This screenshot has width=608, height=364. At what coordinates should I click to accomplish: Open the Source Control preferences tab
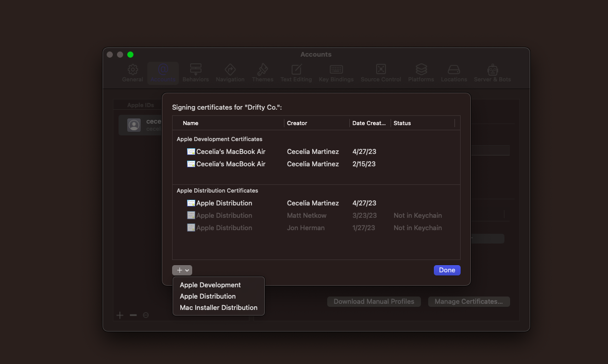[381, 73]
